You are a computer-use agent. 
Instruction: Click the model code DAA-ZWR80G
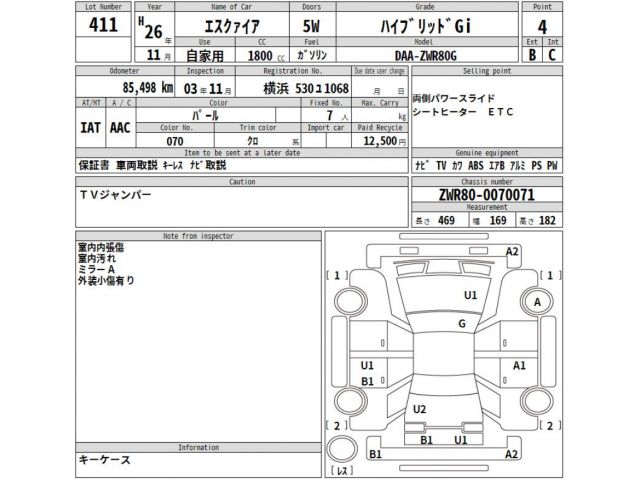tap(426, 56)
